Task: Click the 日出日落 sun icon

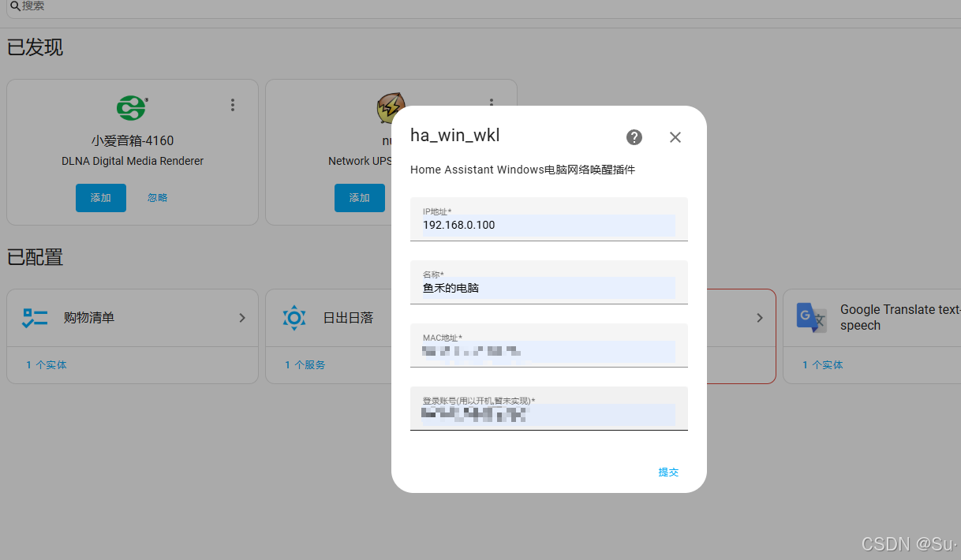Action: [294, 318]
